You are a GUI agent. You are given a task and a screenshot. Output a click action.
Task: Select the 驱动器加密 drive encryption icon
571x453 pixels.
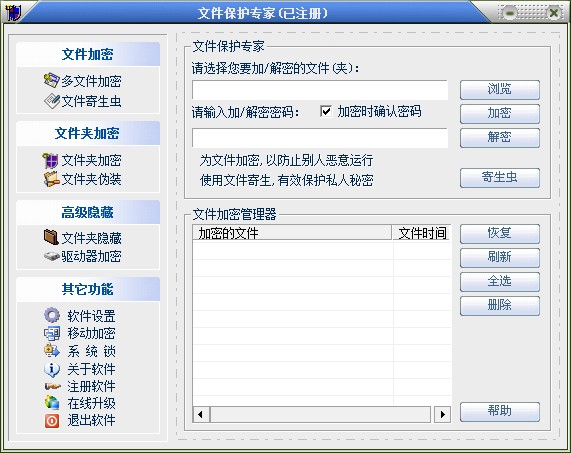51,256
